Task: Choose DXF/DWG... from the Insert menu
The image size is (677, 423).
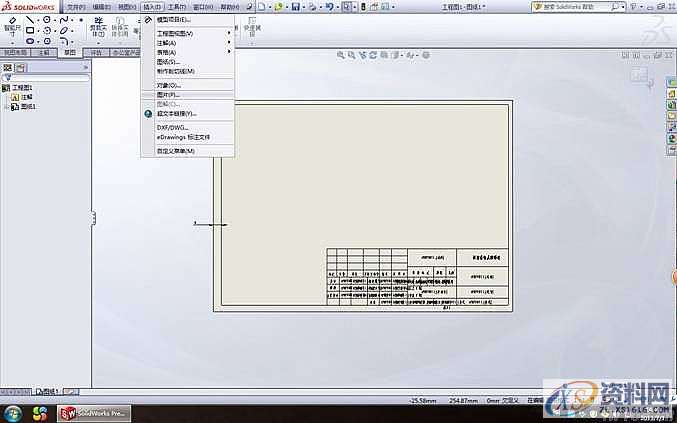Action: 188,127
